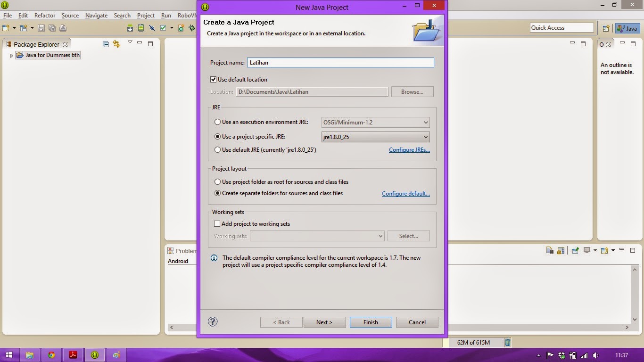This screenshot has width=644, height=362.
Task: Expand the Java for Dummies 6th project
Action: pos(11,56)
